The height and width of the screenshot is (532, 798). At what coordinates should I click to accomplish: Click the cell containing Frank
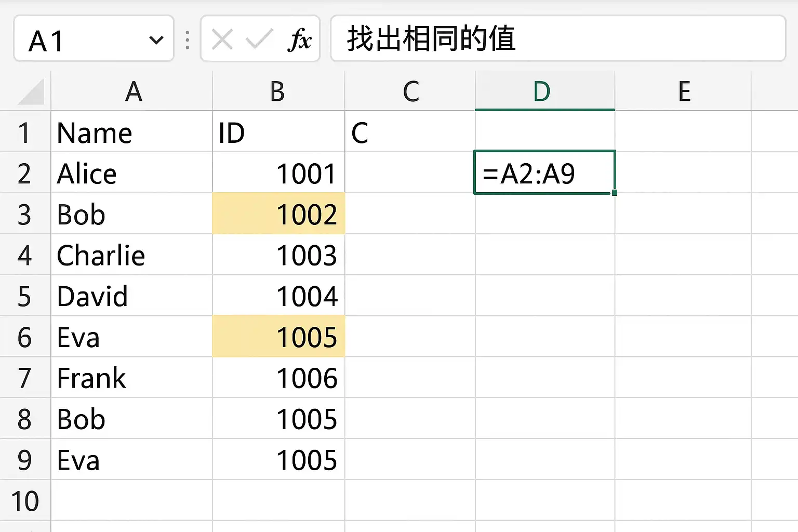click(x=131, y=378)
